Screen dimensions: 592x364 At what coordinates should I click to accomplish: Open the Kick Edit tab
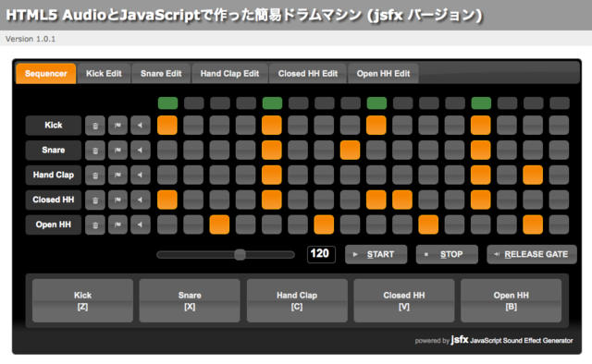coord(104,74)
